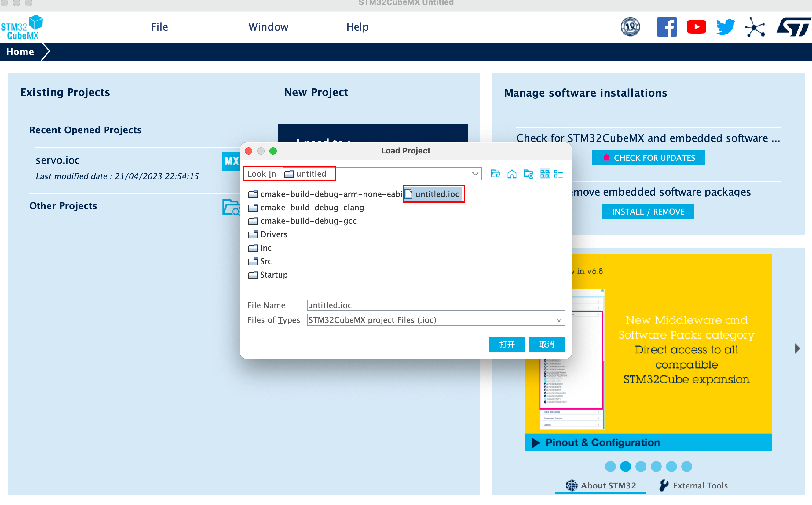Switch to details list view
This screenshot has height=505, width=812.
coord(558,174)
